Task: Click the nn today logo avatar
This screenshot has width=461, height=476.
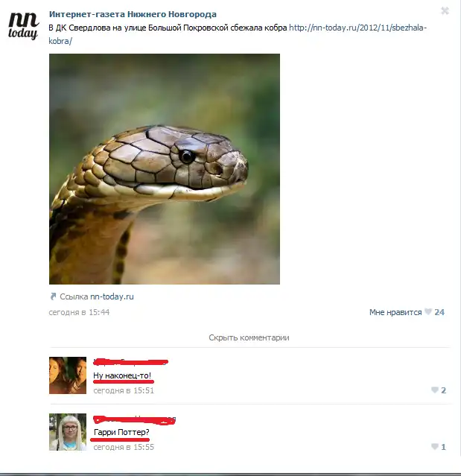Action: pyautogui.click(x=23, y=26)
